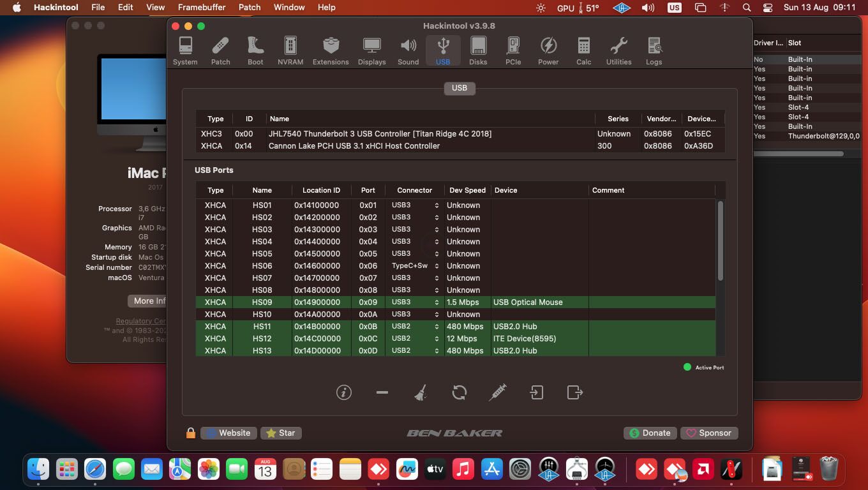The width and height of the screenshot is (868, 490).
Task: Refresh the USB ports list
Action: [x=459, y=392]
